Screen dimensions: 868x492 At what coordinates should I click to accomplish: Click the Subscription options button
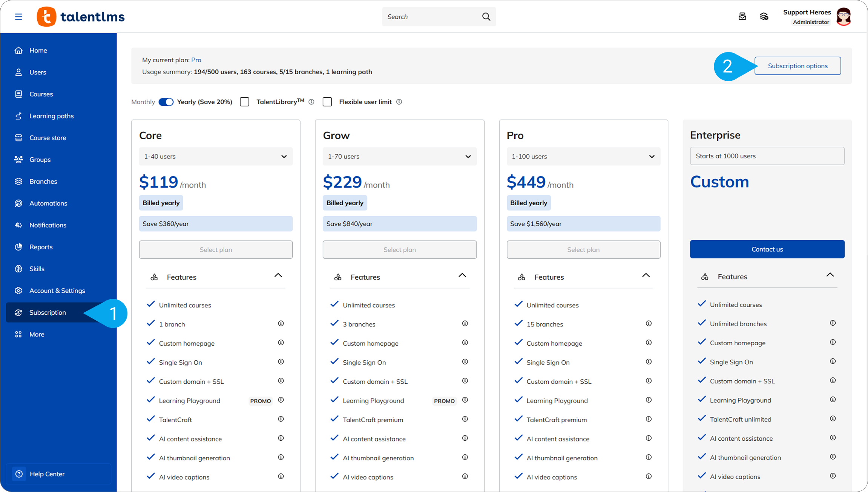[x=797, y=66]
